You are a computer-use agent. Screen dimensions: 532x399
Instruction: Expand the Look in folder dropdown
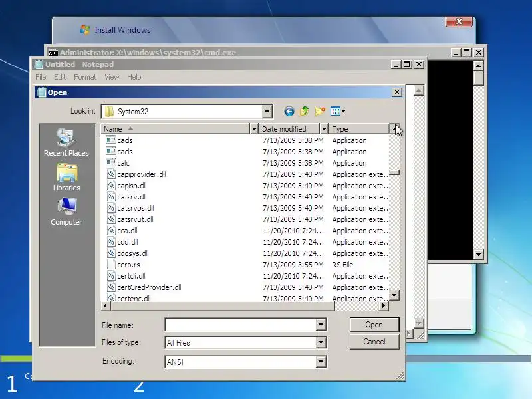[x=267, y=112]
